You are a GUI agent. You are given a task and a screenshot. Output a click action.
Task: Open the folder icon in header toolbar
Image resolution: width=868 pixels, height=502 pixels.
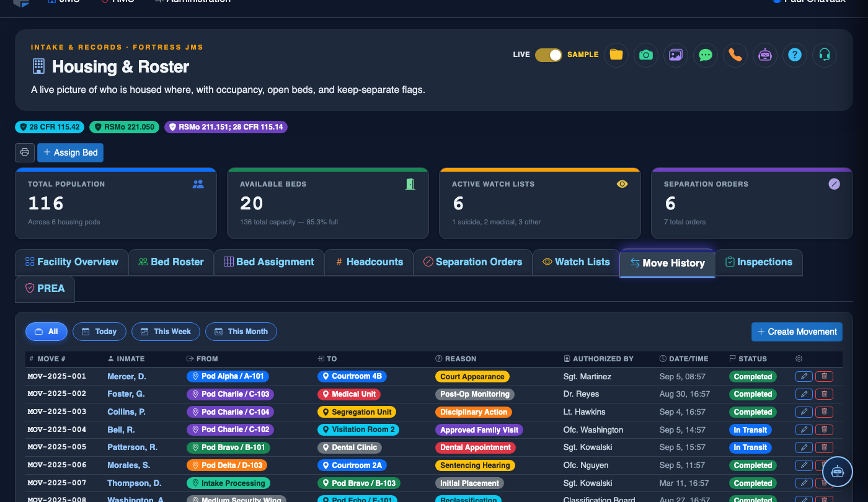(616, 55)
